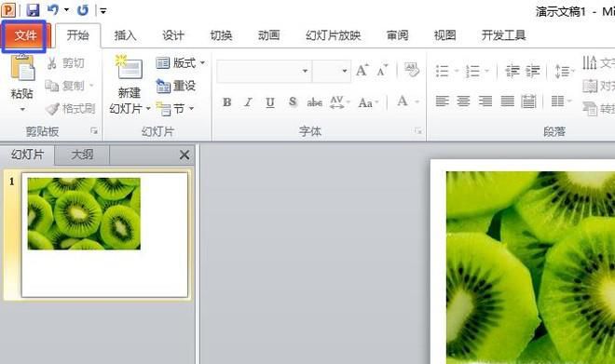Open the 文件 (File) tab
This screenshot has width=615, height=364.
(25, 36)
